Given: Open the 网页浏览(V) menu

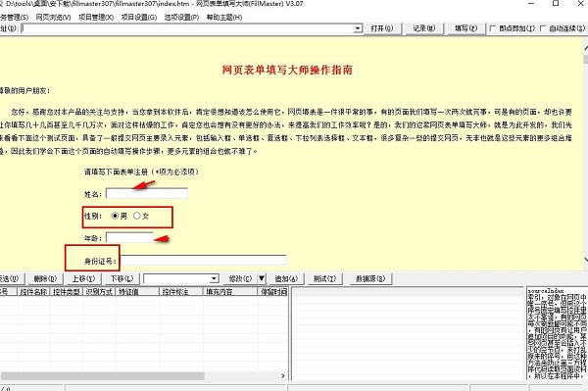Looking at the screenshot, I should (x=53, y=18).
